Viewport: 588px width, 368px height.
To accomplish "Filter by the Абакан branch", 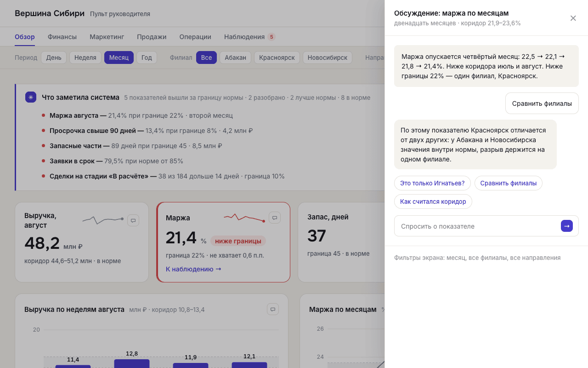I will pos(235,57).
